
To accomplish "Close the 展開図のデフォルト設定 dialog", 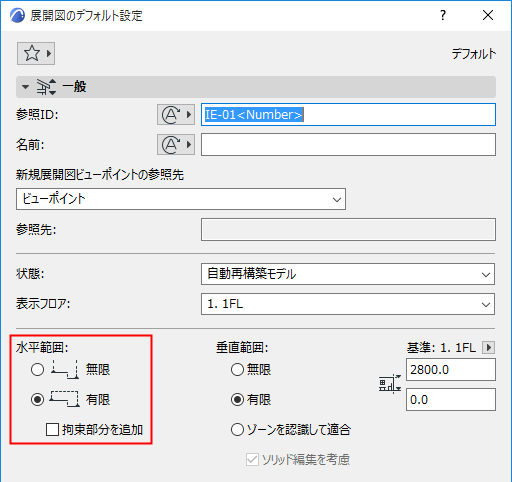I will point(488,15).
